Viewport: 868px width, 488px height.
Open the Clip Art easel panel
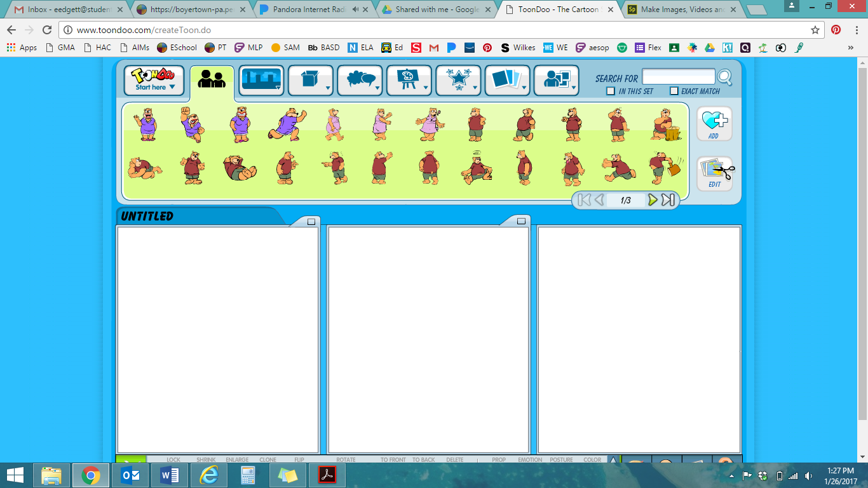click(x=408, y=79)
